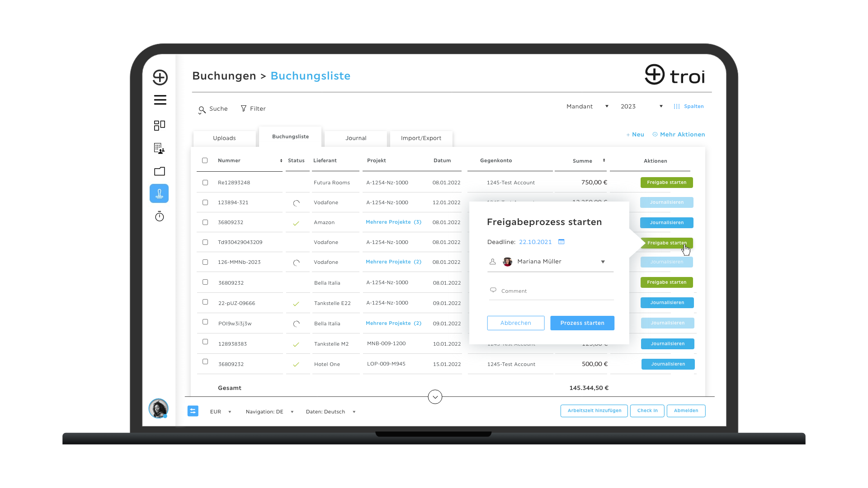Switch to the Uploads tab
Image resolution: width=868 pixels, height=488 pixels.
[x=224, y=138]
